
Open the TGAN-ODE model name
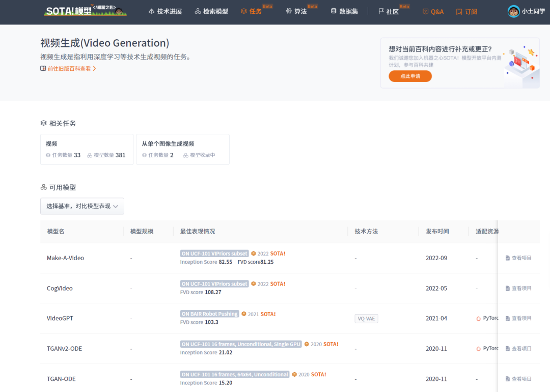pos(61,379)
